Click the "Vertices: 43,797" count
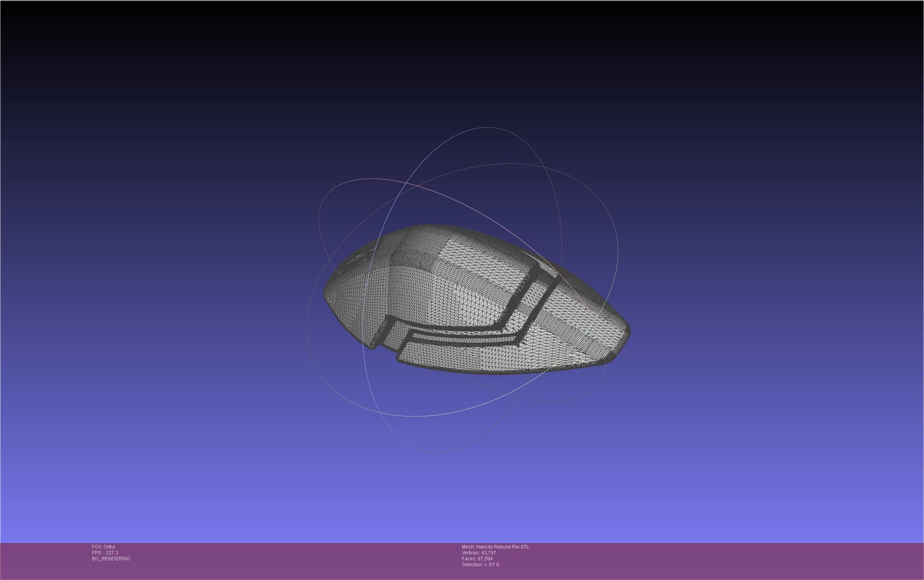This screenshot has height=580, width=924. (x=479, y=553)
